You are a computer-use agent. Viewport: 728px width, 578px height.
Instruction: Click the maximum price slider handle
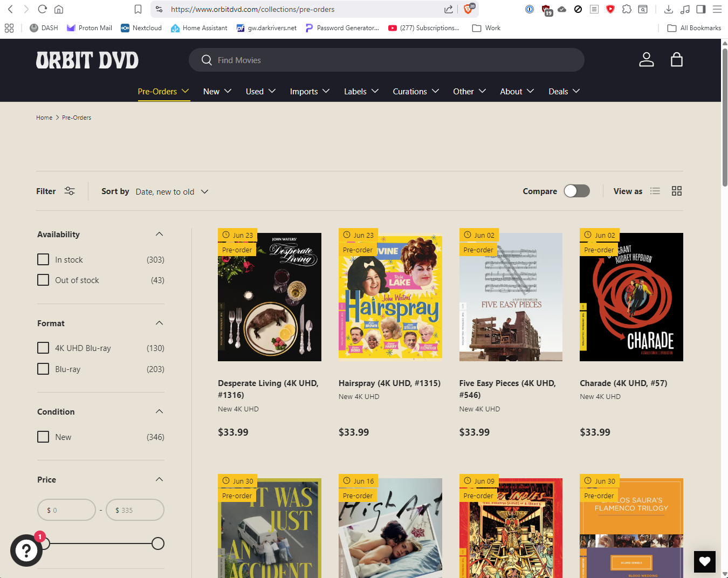click(158, 543)
